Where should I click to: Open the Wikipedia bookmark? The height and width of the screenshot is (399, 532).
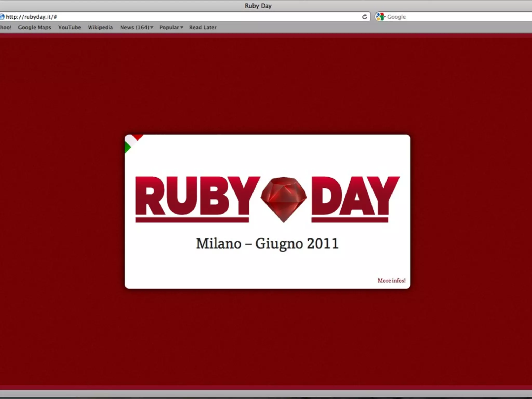(100, 28)
